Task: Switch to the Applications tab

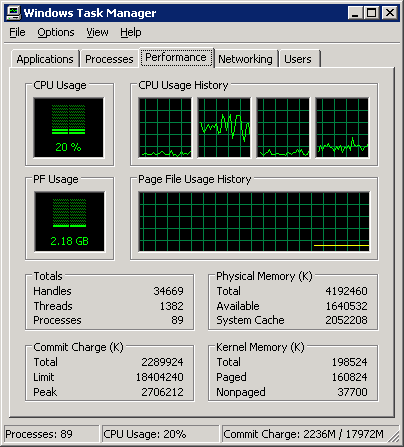Action: pos(45,59)
